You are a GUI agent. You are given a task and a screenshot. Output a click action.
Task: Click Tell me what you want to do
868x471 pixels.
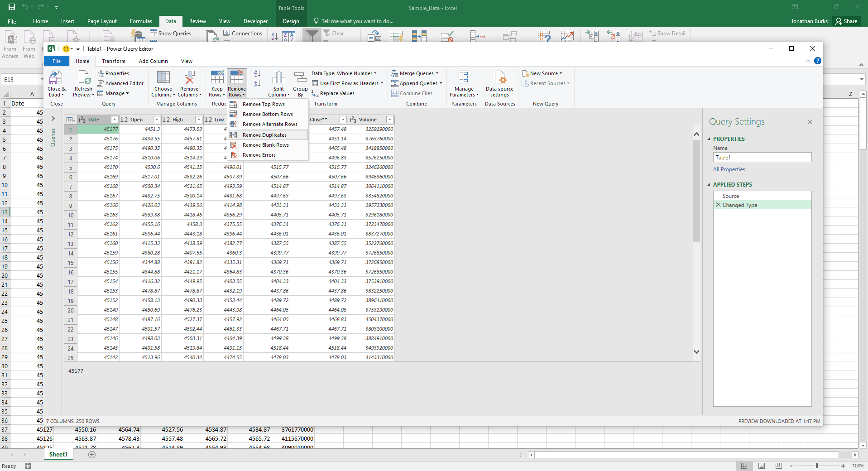tap(353, 21)
